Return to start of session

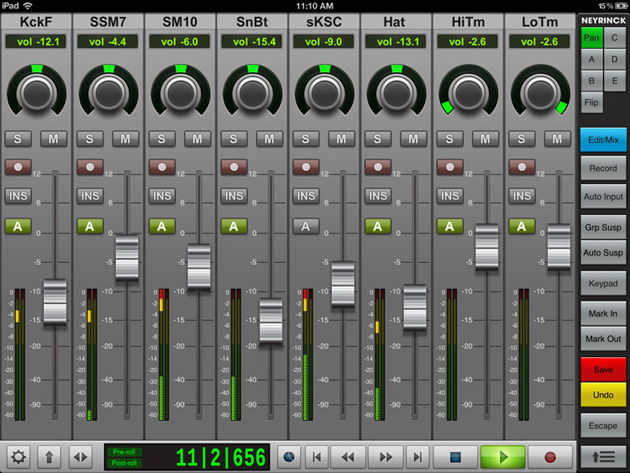pos(317,457)
